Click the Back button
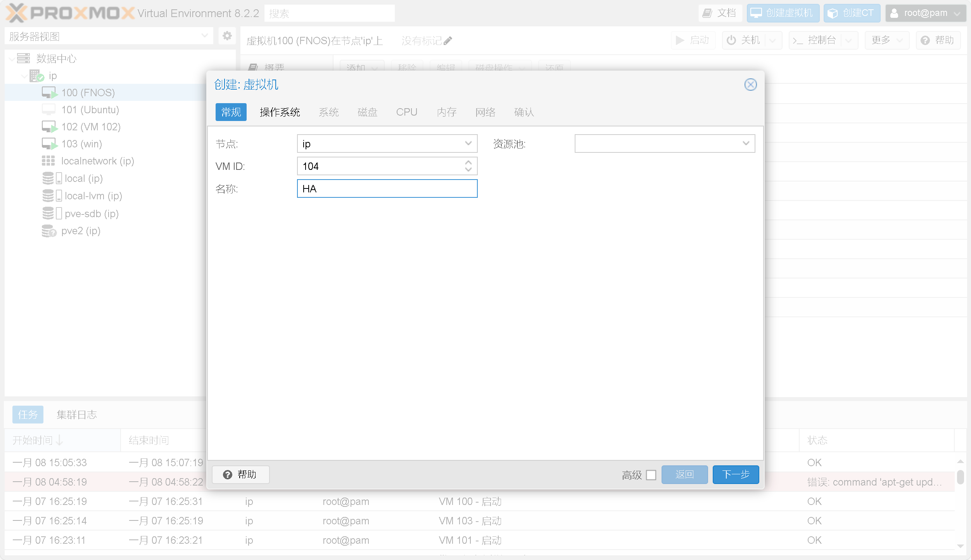The width and height of the screenshot is (971, 560). [684, 474]
